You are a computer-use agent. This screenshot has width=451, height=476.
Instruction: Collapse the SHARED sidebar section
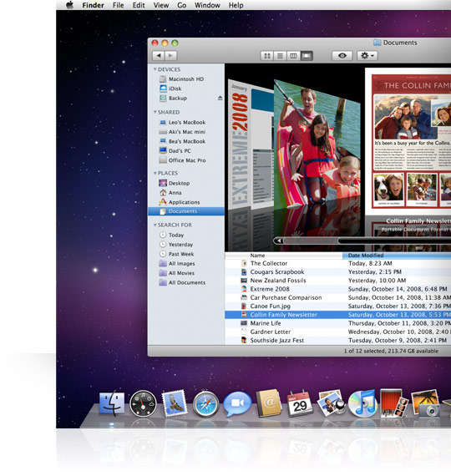pos(155,113)
